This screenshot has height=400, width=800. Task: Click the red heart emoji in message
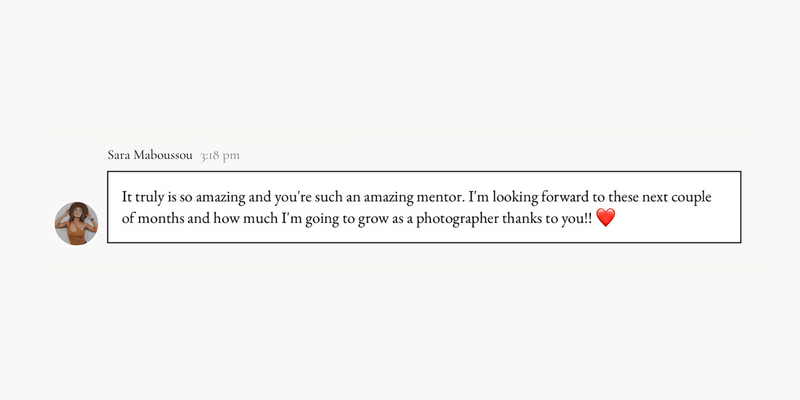point(606,218)
